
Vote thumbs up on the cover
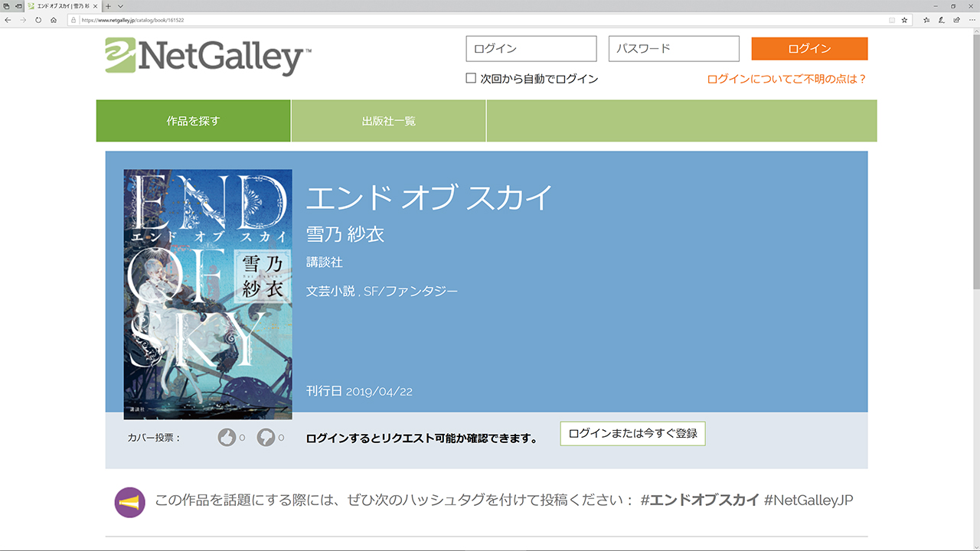[227, 438]
